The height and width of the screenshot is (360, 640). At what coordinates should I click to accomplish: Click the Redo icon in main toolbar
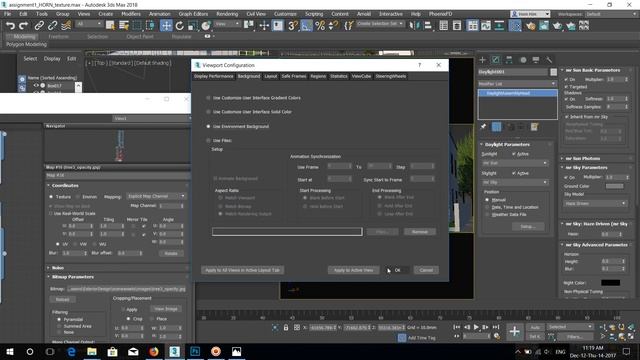(24, 26)
